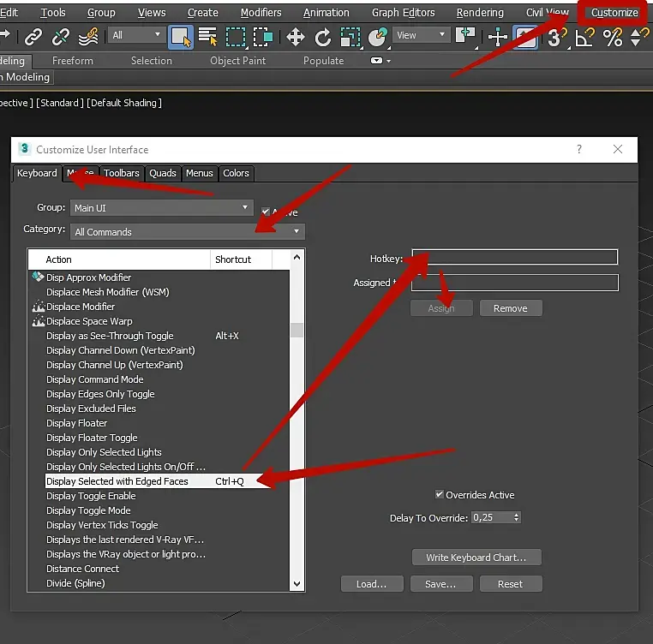653x644 pixels.
Task: Toggle the Overrides Active checkbox
Action: pos(439,494)
